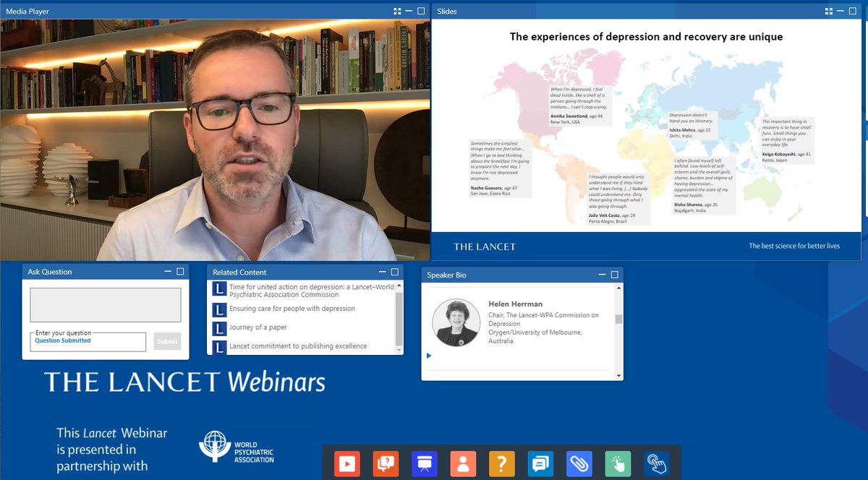Click the 'Helen Herrman' name text
The height and width of the screenshot is (480, 868).
[x=516, y=304]
